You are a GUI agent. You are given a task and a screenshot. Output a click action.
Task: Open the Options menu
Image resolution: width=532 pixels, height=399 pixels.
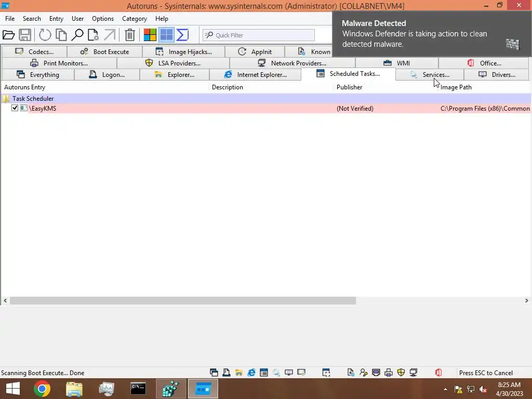tap(103, 19)
